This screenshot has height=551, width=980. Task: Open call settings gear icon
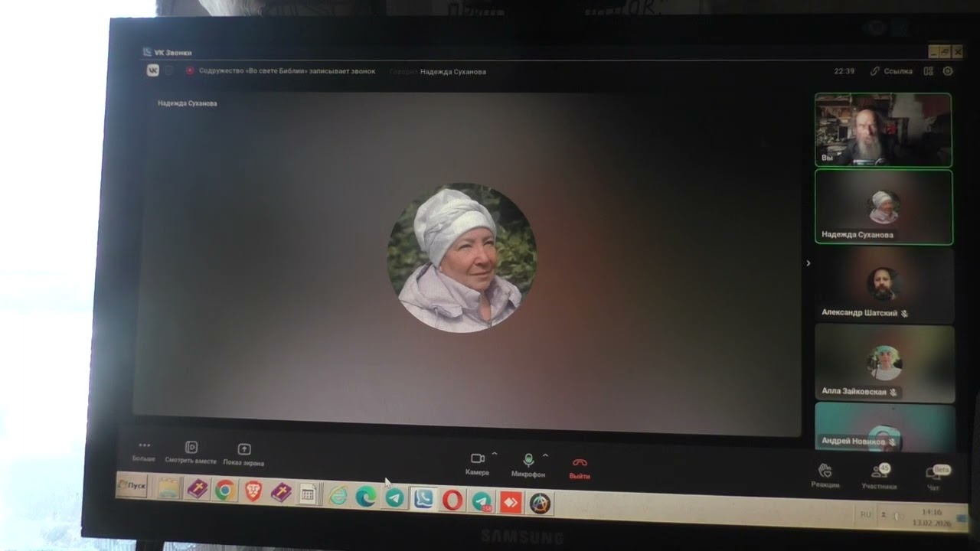948,71
